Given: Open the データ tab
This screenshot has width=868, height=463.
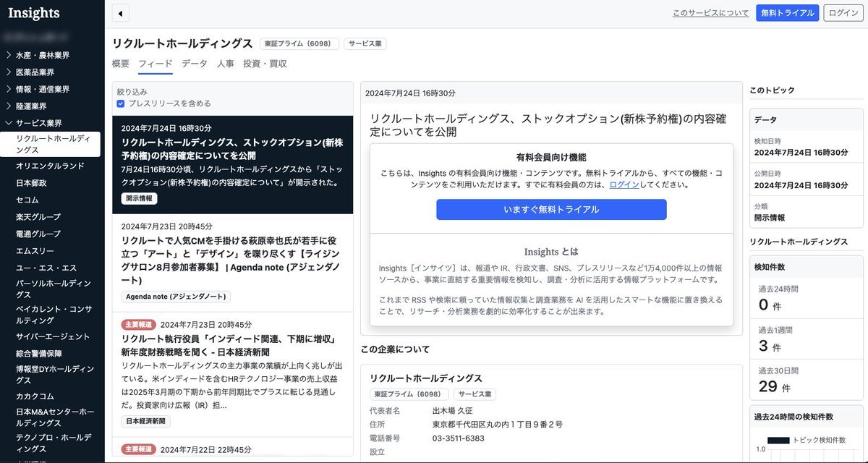Looking at the screenshot, I should [x=195, y=64].
